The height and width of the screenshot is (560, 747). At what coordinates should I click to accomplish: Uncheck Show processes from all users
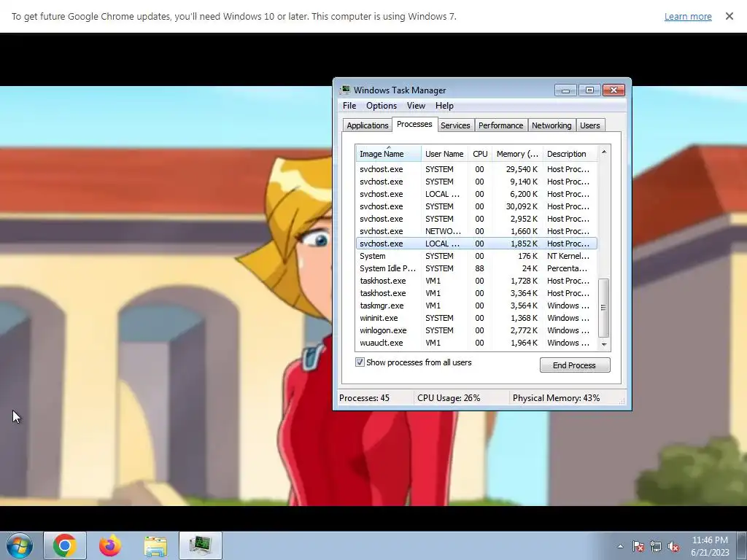[360, 362]
